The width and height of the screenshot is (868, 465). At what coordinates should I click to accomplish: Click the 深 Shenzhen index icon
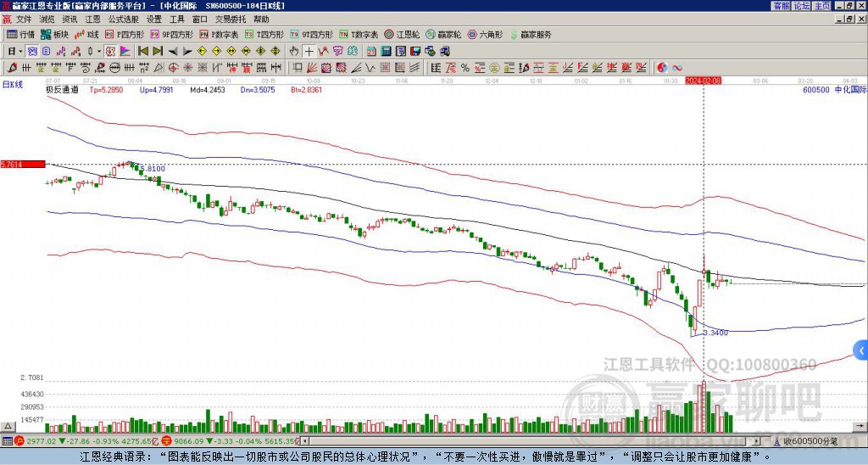pos(168,441)
